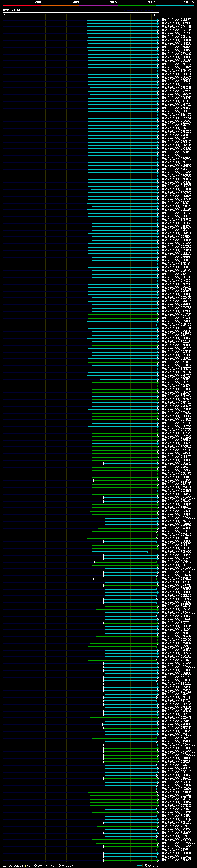Click the alignment bar for UniRef100_Q2WAX2

pyautogui.click(x=131, y=463)
